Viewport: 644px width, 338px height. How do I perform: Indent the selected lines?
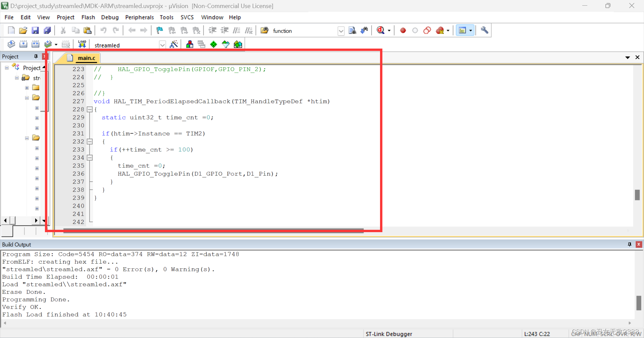coord(212,30)
